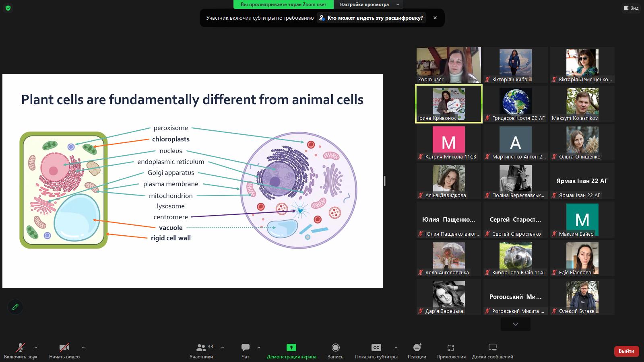The width and height of the screenshot is (644, 362).
Task: Open the Apps panel
Action: click(x=451, y=348)
